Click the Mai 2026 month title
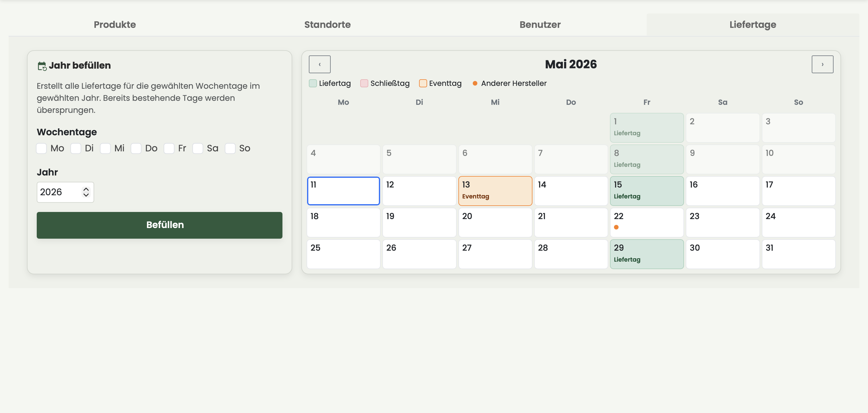Screen dimensions: 868x413 571,64
